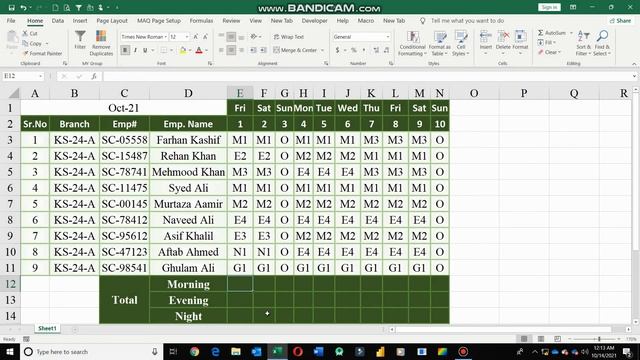Open the font name Times New Roman dropdown
This screenshot has height=360, width=640.
click(x=166, y=37)
